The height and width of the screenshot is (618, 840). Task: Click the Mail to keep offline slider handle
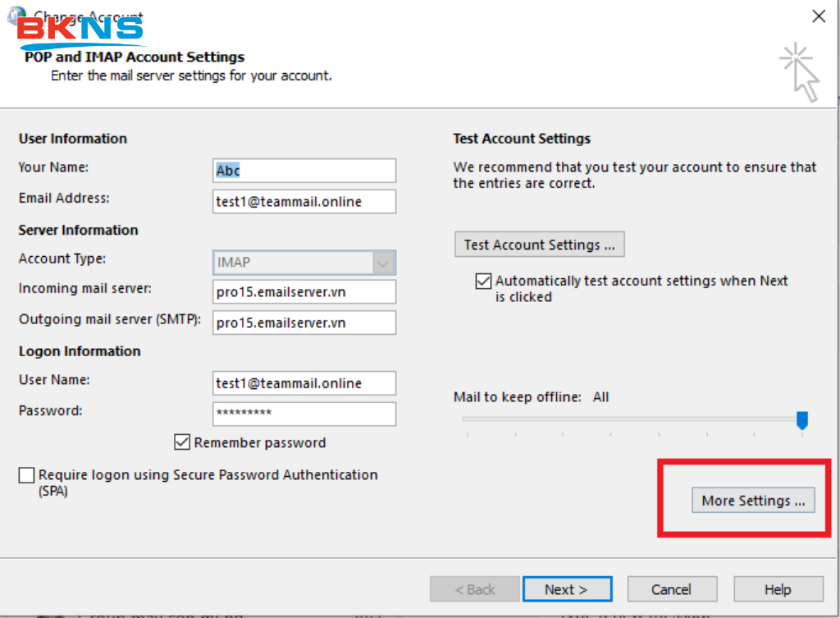point(802,420)
